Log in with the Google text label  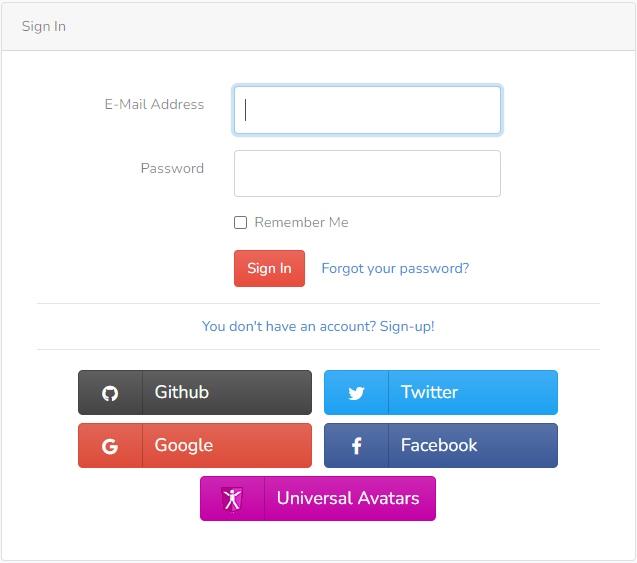(x=184, y=446)
